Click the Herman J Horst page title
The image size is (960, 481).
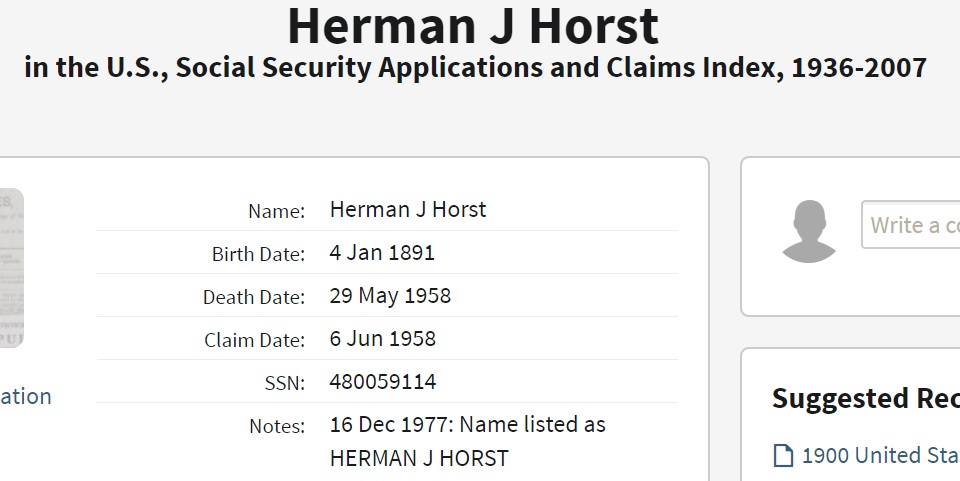[473, 27]
